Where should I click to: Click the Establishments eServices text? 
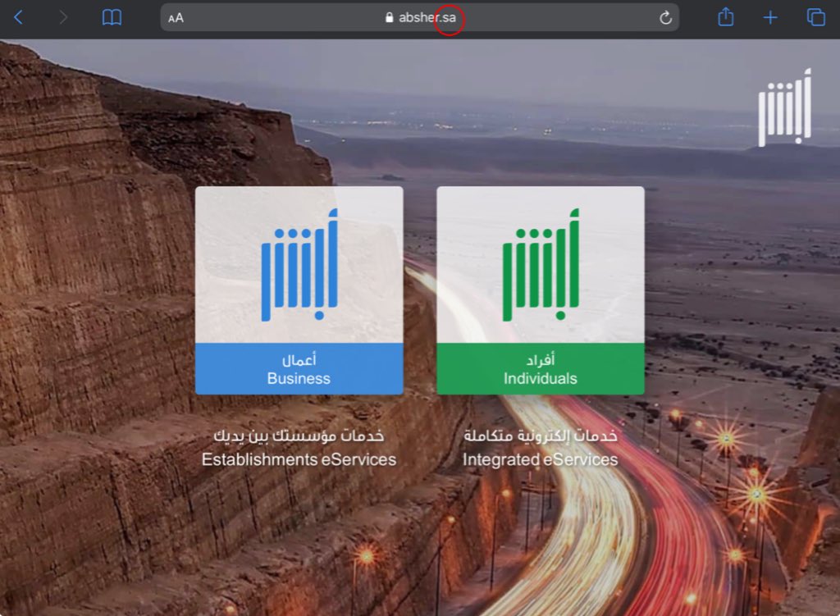pos(299,459)
